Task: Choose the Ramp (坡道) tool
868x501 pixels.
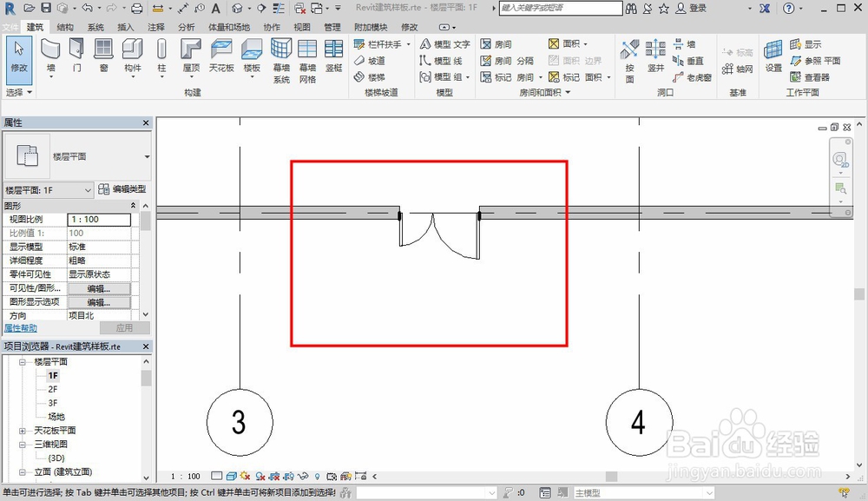Action: [370, 60]
